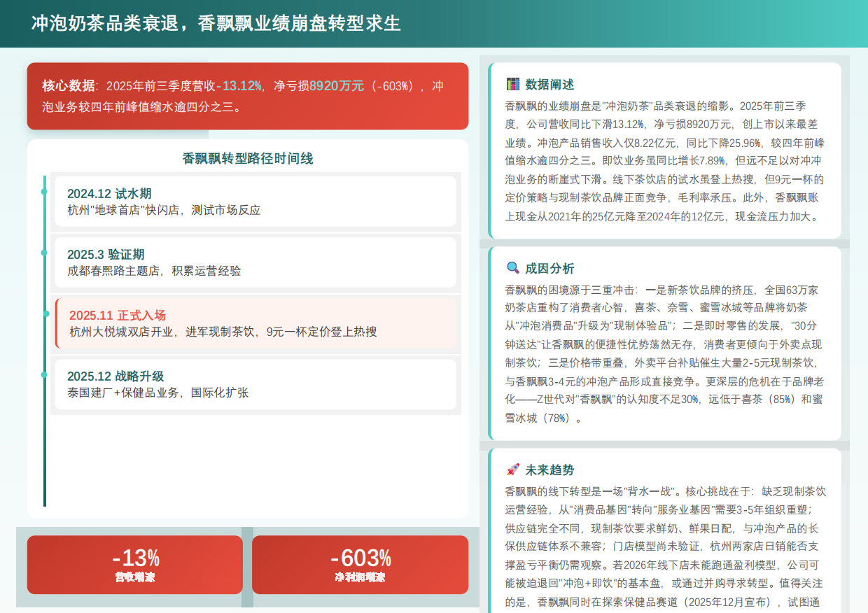The height and width of the screenshot is (613, 868).
Task: Select the timeline dot for 2024.12 试水期
Action: (x=45, y=192)
